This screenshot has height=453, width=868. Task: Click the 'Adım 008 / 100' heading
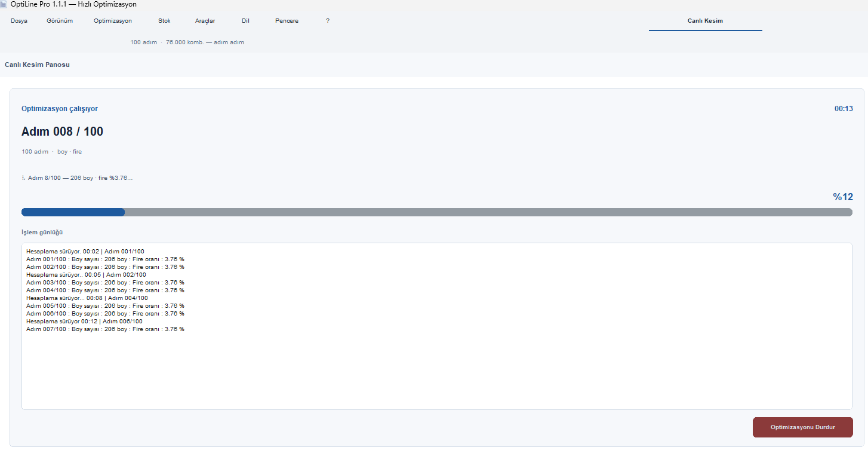click(x=62, y=131)
